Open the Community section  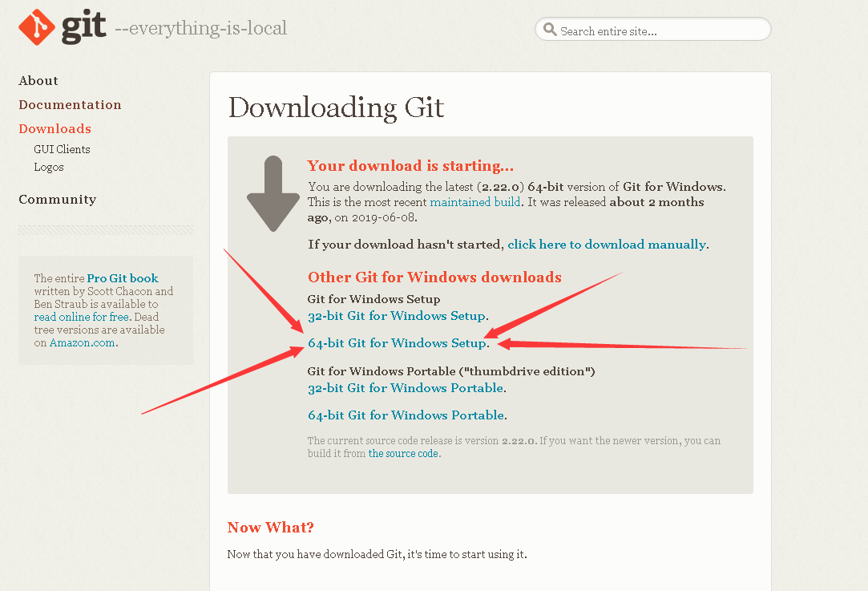[58, 200]
